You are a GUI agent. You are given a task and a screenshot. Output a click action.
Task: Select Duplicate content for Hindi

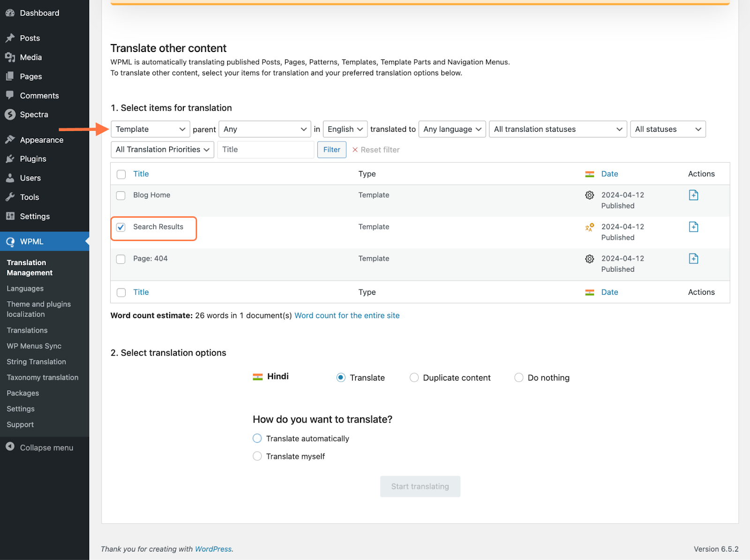(x=414, y=377)
